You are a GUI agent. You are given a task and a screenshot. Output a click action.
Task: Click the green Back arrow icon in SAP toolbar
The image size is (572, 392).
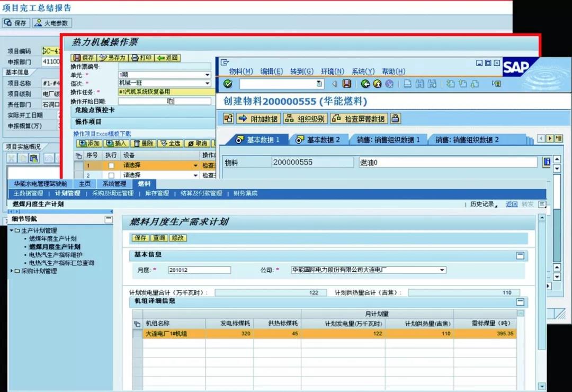pyautogui.click(x=365, y=84)
